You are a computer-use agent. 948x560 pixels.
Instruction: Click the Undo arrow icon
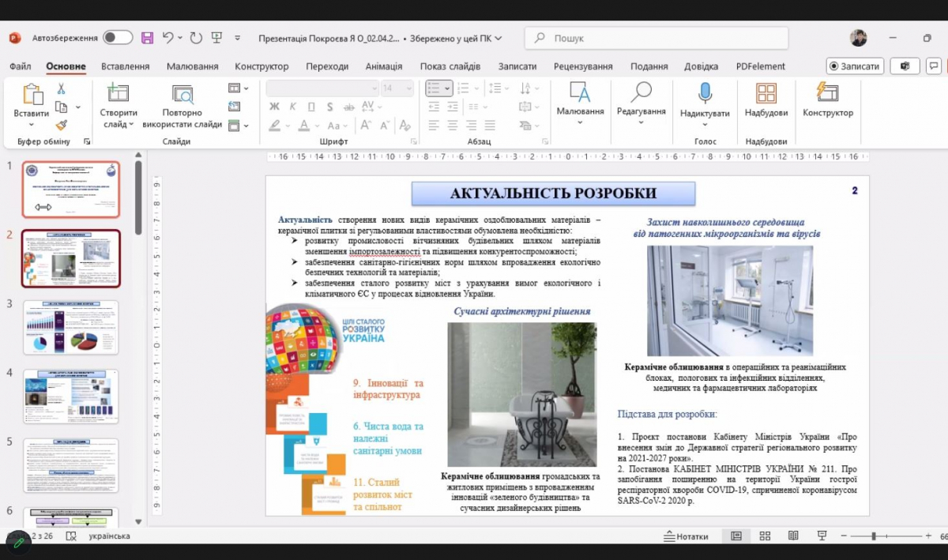click(167, 38)
